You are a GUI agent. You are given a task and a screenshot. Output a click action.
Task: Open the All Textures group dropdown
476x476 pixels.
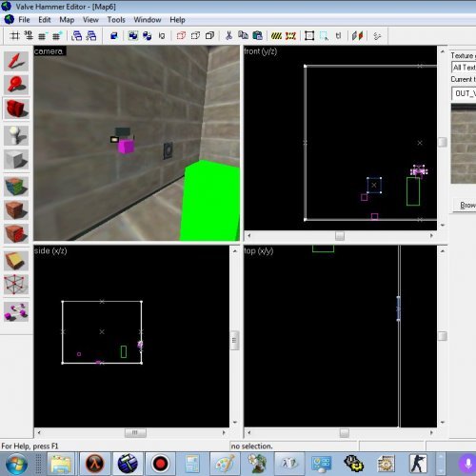(x=464, y=68)
